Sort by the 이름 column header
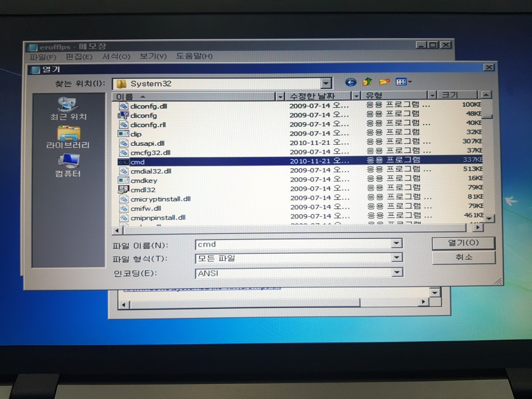The width and height of the screenshot is (532, 399). tap(194, 97)
